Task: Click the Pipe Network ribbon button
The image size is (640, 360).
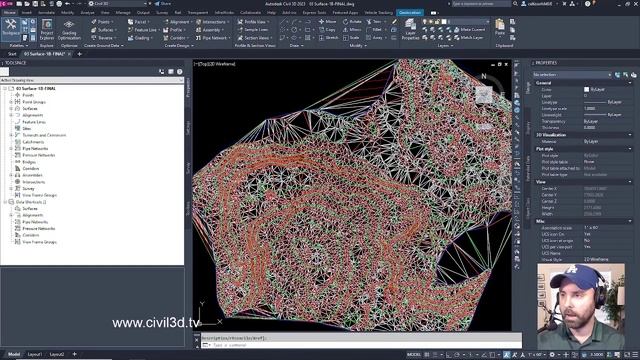Action: point(212,38)
